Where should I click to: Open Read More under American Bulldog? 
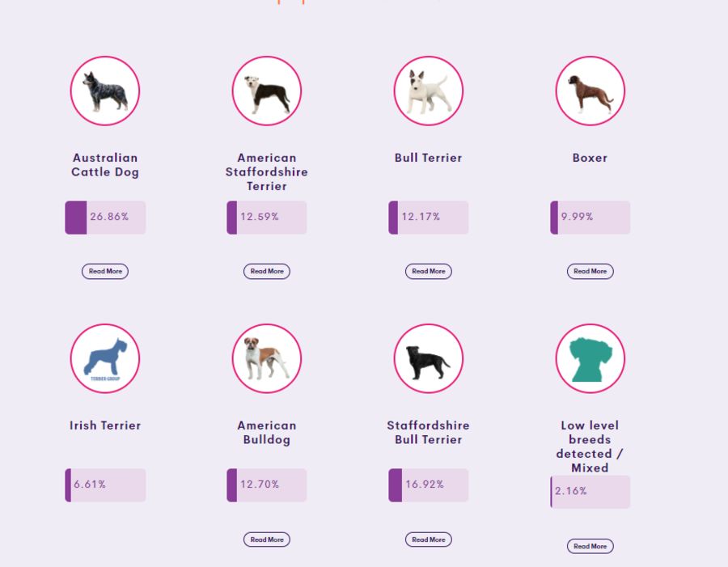267,539
